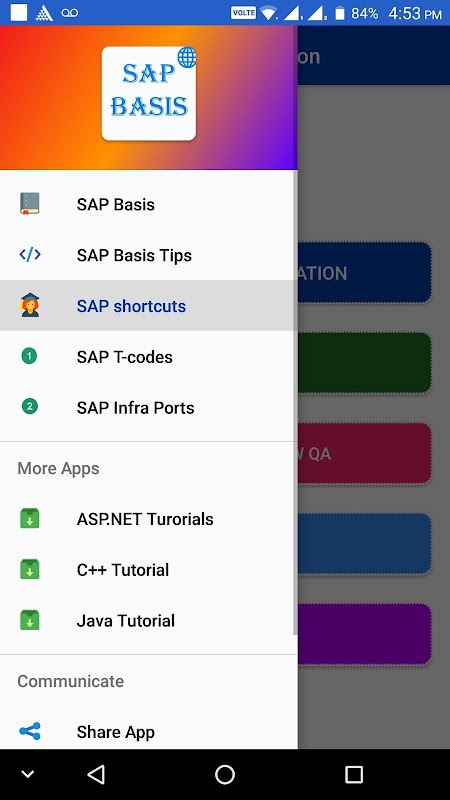This screenshot has width=450, height=800.
Task: Click the code brackets icon for Tips
Action: [x=30, y=254]
